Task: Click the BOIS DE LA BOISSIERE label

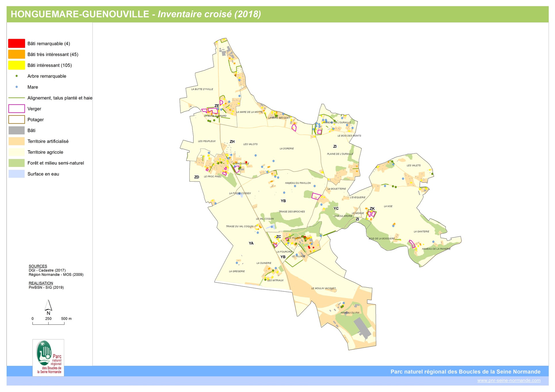Action: [x=382, y=239]
